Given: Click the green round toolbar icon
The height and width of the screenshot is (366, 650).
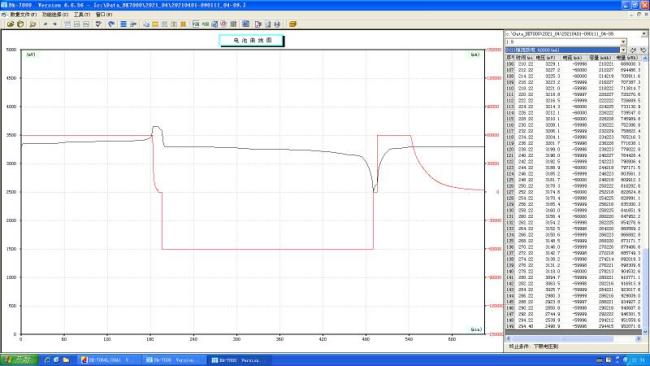Looking at the screenshot, I should pyautogui.click(x=20, y=24).
